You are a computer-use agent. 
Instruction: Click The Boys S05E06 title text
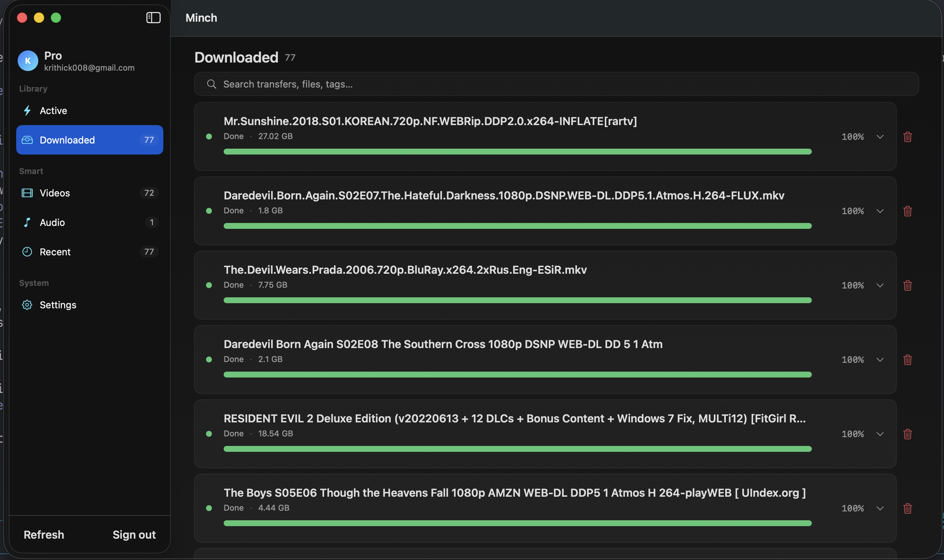point(515,493)
